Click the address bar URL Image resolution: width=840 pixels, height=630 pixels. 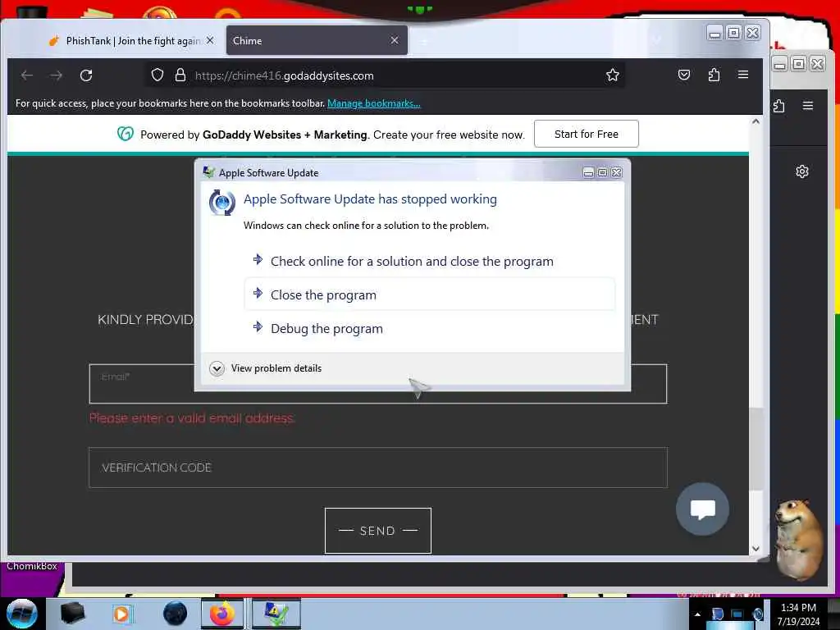click(284, 75)
